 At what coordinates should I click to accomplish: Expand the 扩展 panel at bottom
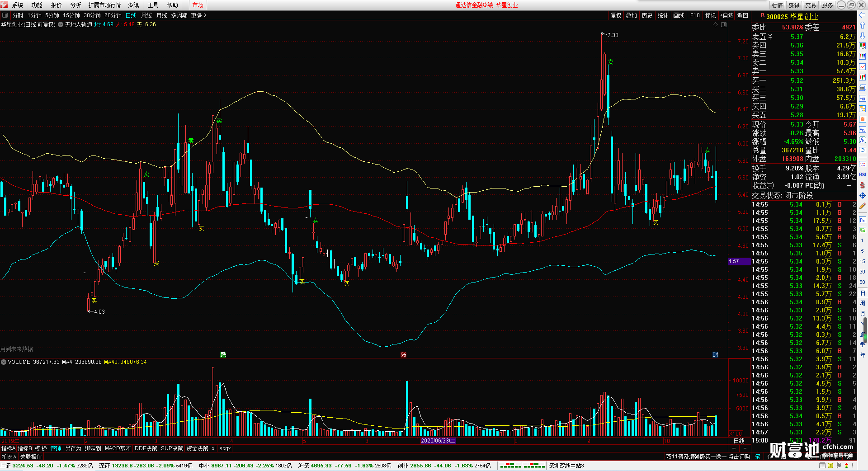[9, 457]
